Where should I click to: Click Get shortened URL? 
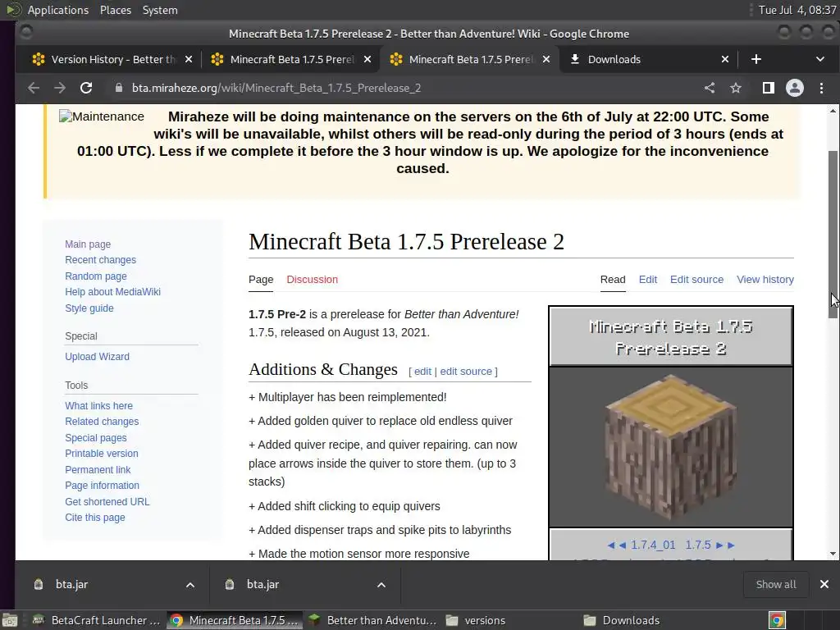click(x=107, y=502)
